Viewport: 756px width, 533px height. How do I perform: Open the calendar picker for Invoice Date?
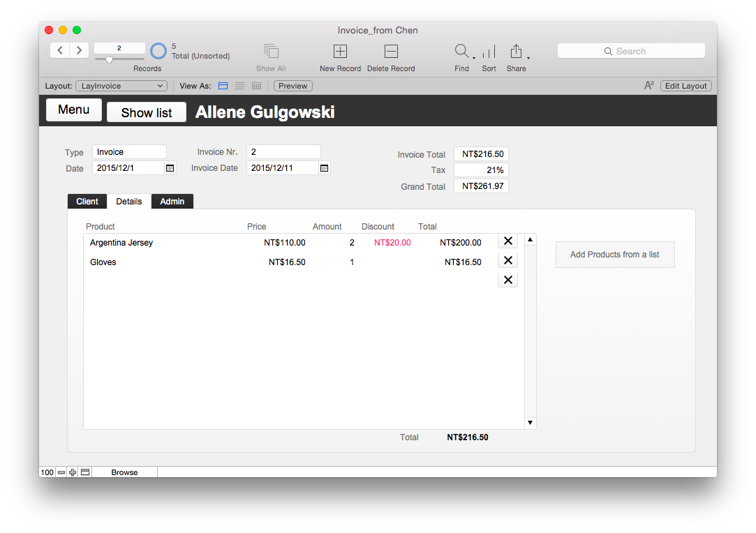point(325,168)
